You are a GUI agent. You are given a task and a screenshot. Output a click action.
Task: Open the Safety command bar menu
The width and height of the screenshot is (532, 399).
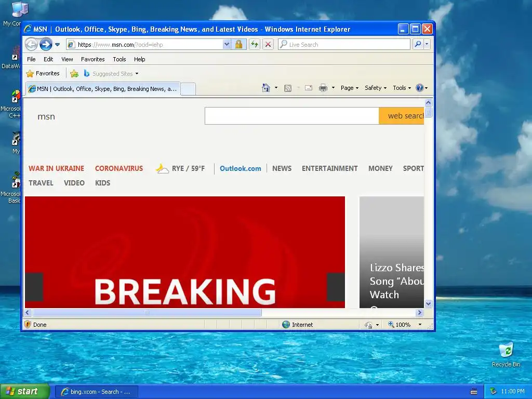tap(376, 88)
